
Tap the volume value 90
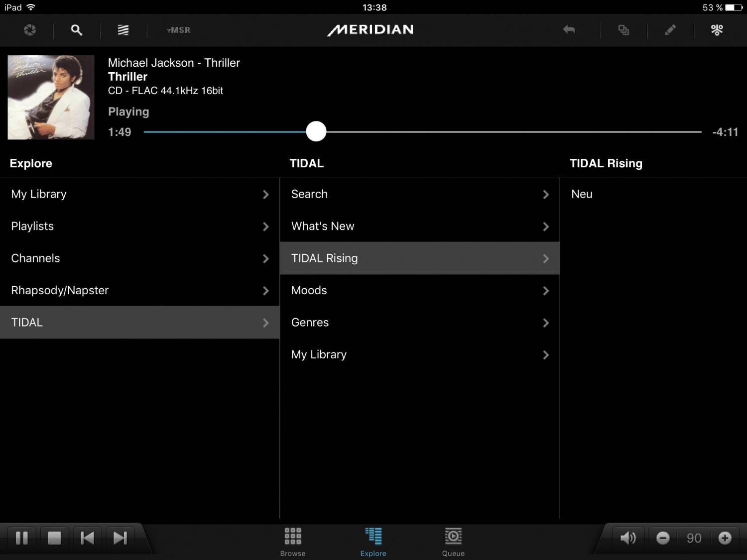point(694,538)
